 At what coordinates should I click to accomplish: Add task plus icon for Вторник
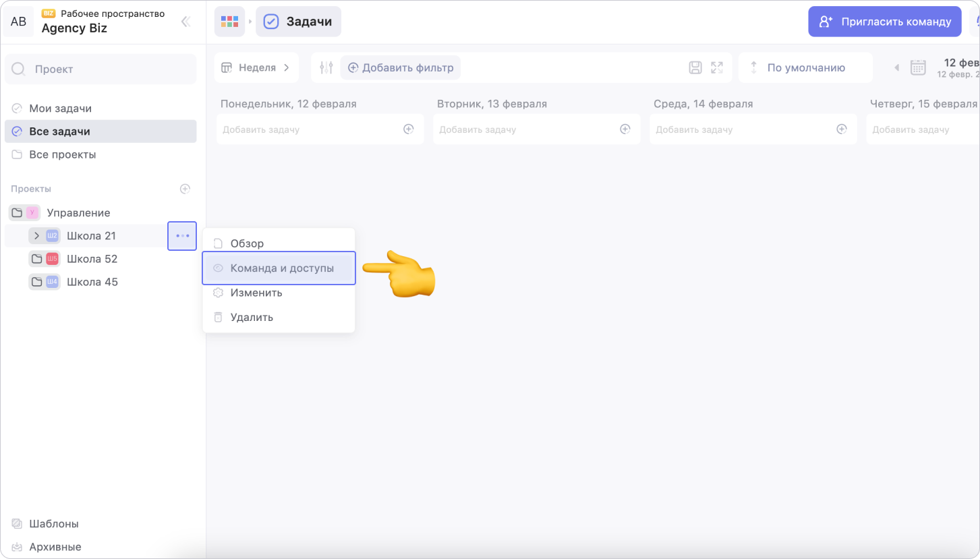[625, 129]
